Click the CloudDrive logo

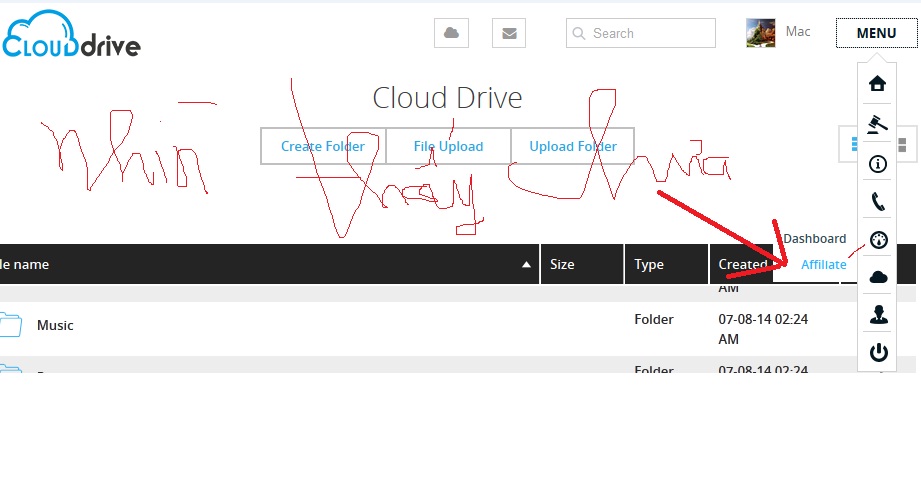(70, 35)
